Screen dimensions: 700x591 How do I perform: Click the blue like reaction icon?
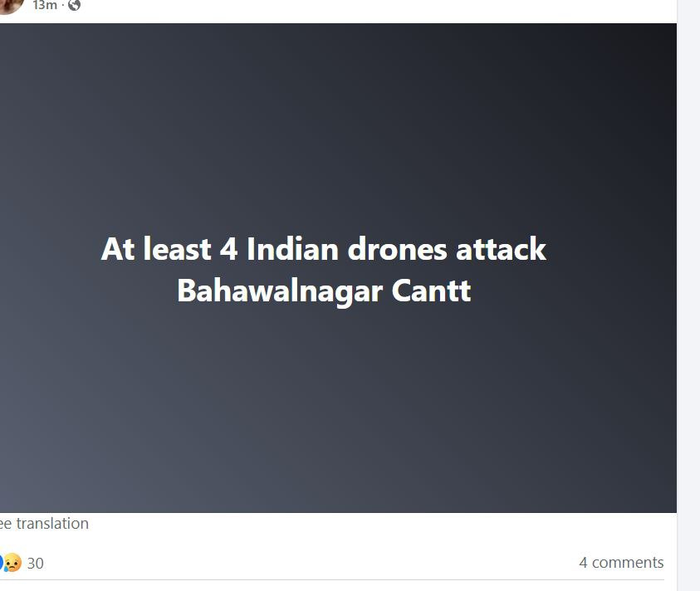pos(2,563)
